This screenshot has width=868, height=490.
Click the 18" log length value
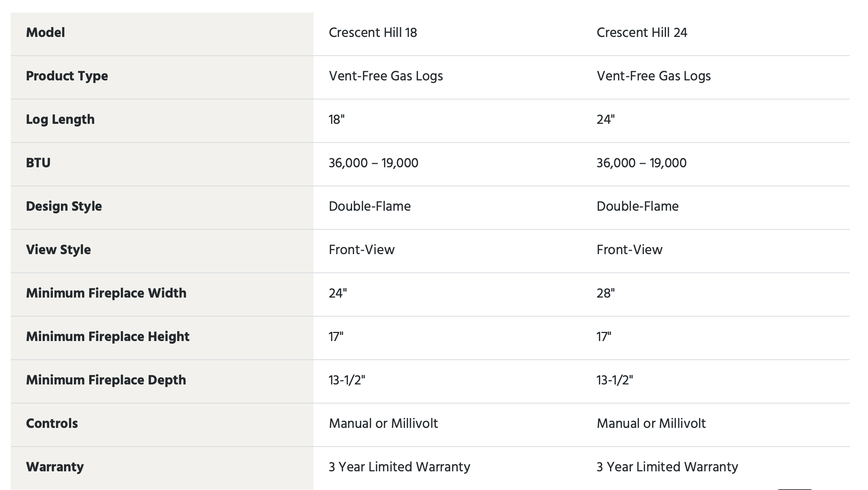[336, 120]
